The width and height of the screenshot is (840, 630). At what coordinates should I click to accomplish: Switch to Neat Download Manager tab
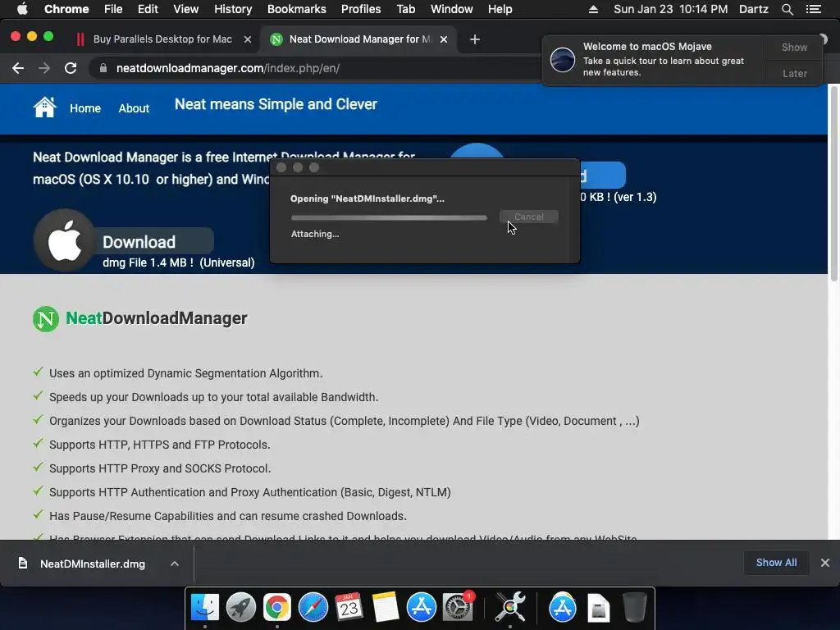pos(360,39)
